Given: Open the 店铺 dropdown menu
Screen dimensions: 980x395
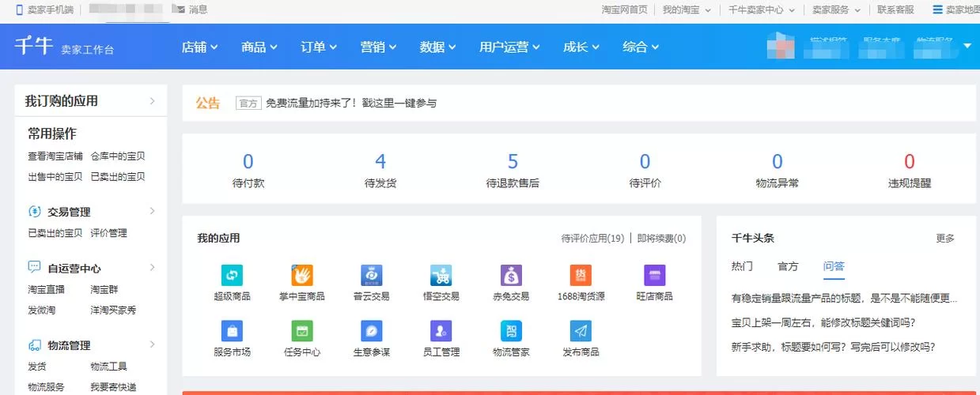Looking at the screenshot, I should [199, 47].
